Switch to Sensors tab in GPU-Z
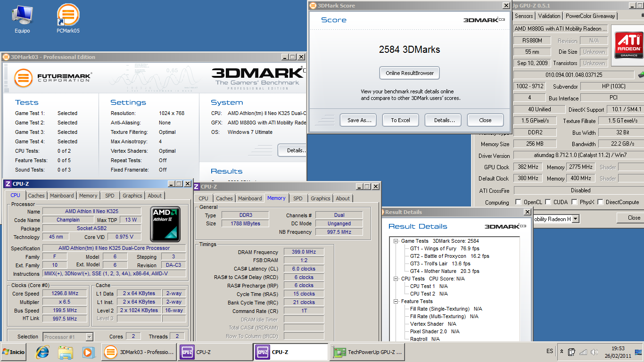The width and height of the screenshot is (644, 362). point(523,16)
